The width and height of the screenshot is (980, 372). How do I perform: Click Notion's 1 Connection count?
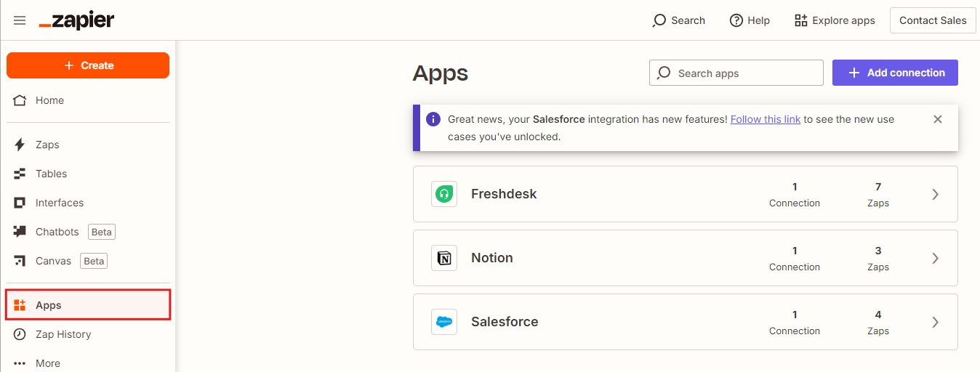click(x=795, y=259)
